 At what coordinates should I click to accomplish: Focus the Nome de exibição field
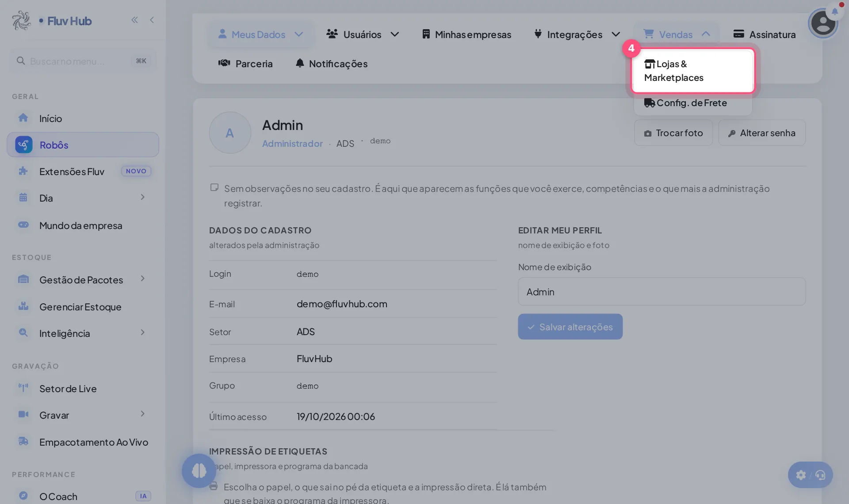pyautogui.click(x=662, y=292)
